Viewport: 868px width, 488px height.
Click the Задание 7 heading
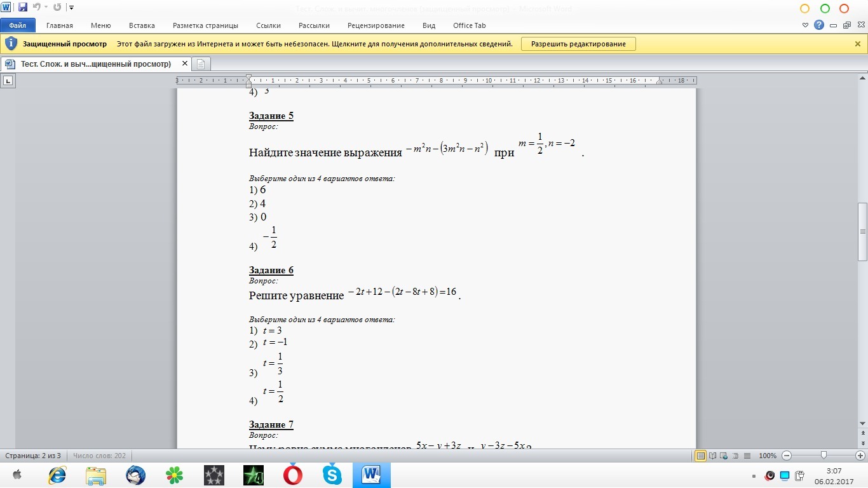coord(271,424)
